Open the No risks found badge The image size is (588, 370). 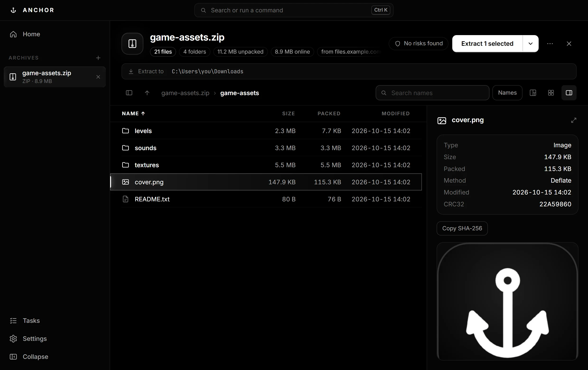pyautogui.click(x=419, y=43)
